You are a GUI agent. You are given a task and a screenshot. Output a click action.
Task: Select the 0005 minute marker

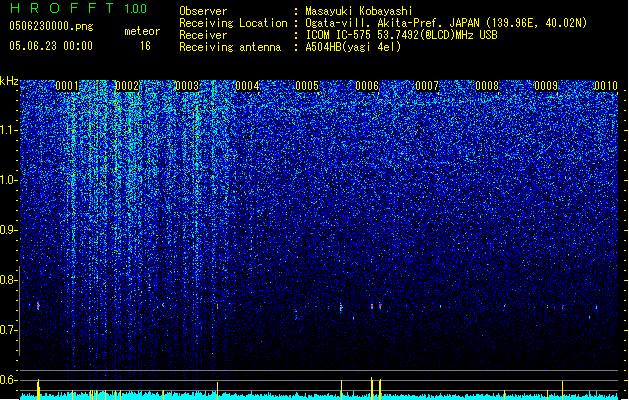(307, 86)
